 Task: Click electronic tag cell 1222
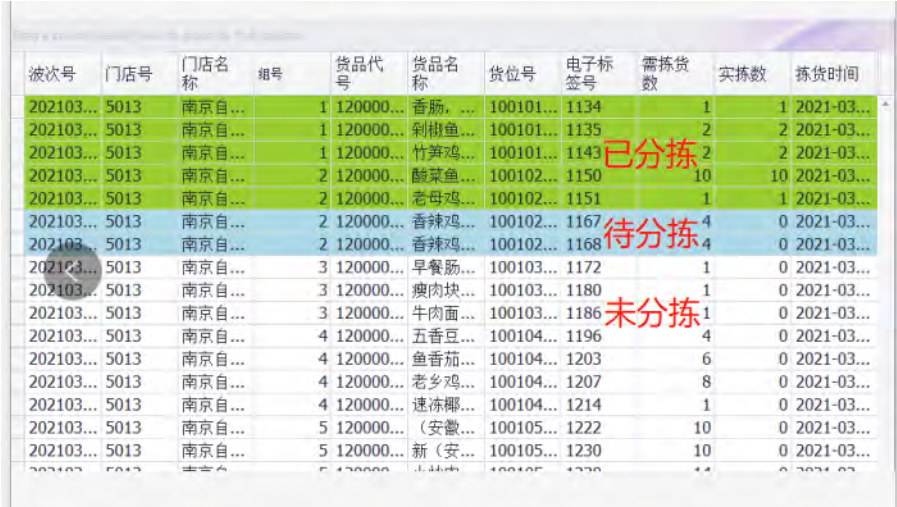pyautogui.click(x=584, y=428)
